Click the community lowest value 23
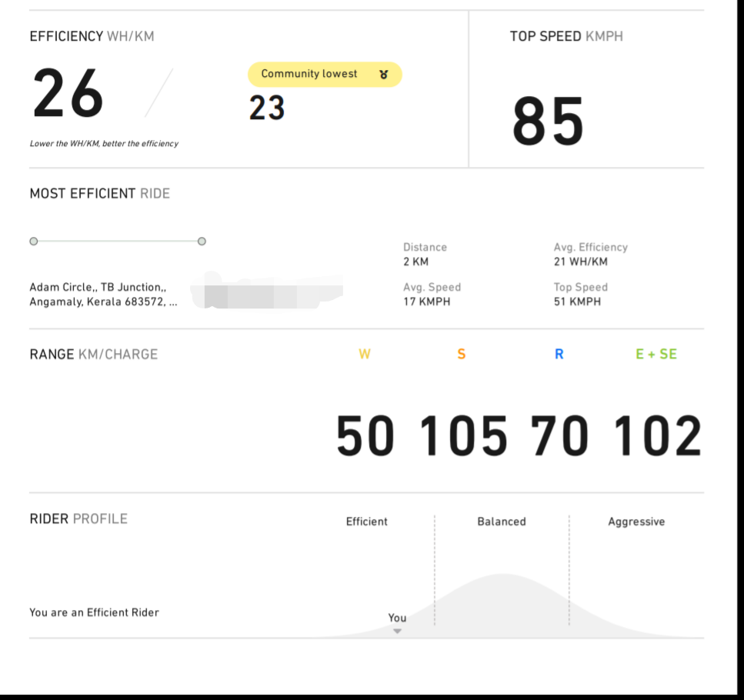 tap(267, 108)
